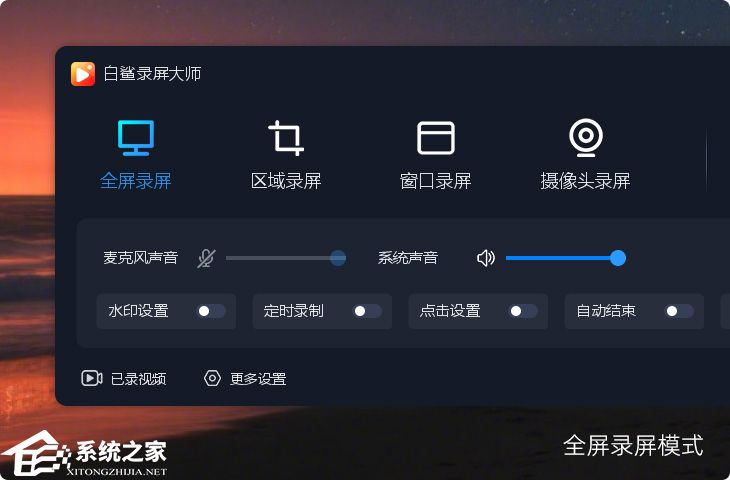Click the 白鲨录屏大师 app logo
Screen dimensions: 730x480
point(83,74)
